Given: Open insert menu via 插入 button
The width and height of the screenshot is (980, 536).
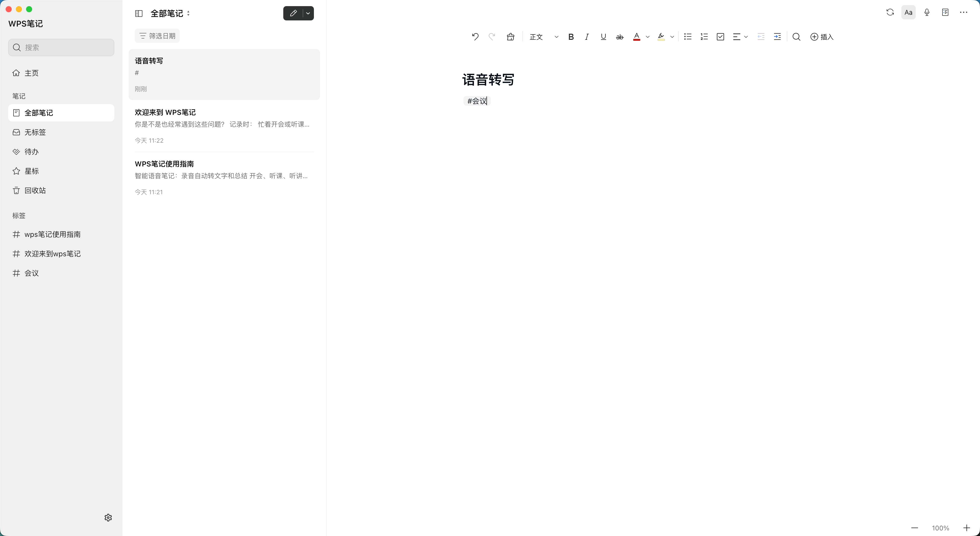Looking at the screenshot, I should (x=822, y=36).
